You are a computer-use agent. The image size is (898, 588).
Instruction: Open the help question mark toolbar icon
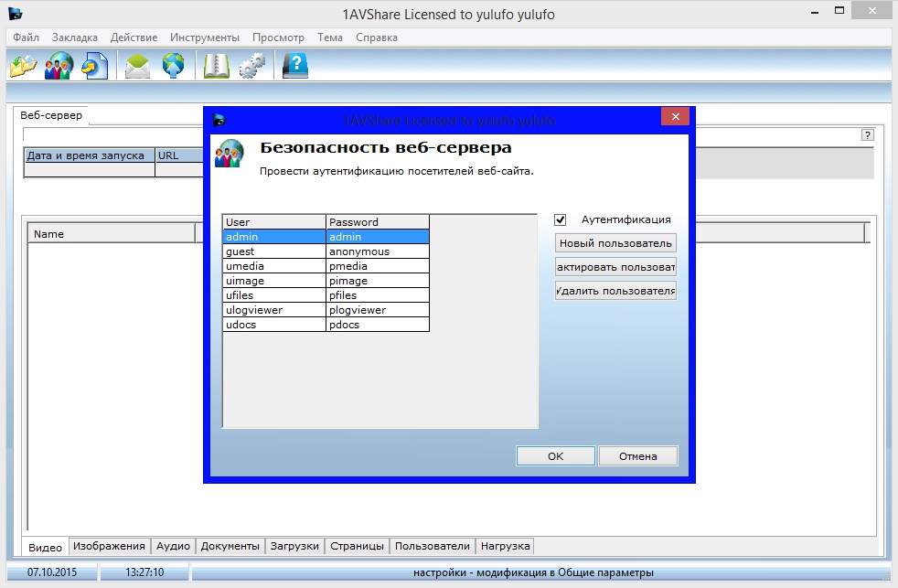click(295, 65)
